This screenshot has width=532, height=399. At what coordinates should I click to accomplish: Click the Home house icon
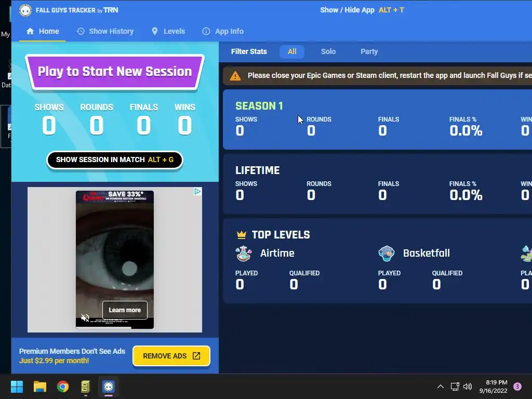pyautogui.click(x=30, y=31)
